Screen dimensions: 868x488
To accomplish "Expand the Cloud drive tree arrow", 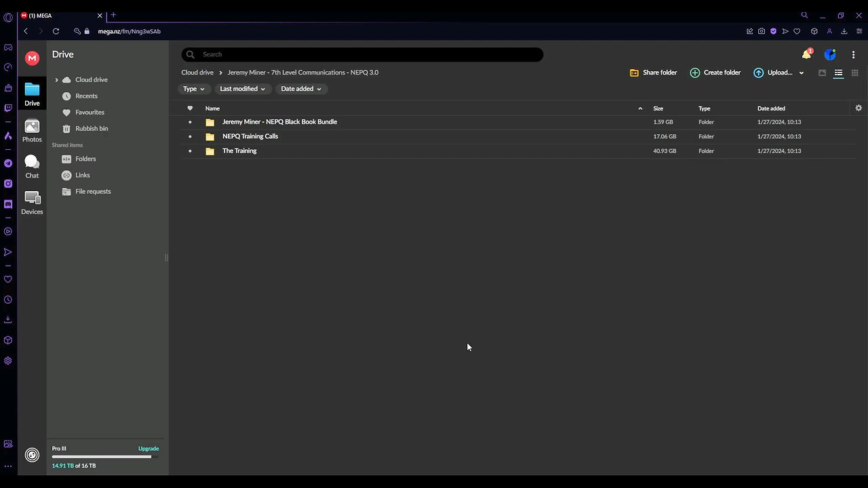I will pos(56,80).
